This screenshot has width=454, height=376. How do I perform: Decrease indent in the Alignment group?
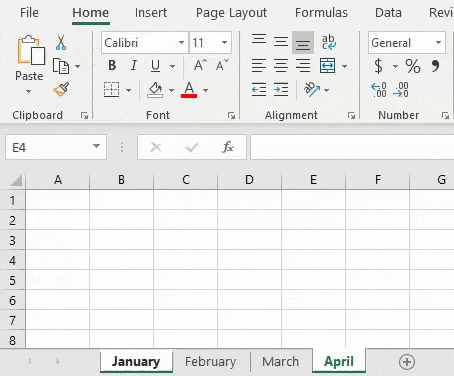[259, 90]
